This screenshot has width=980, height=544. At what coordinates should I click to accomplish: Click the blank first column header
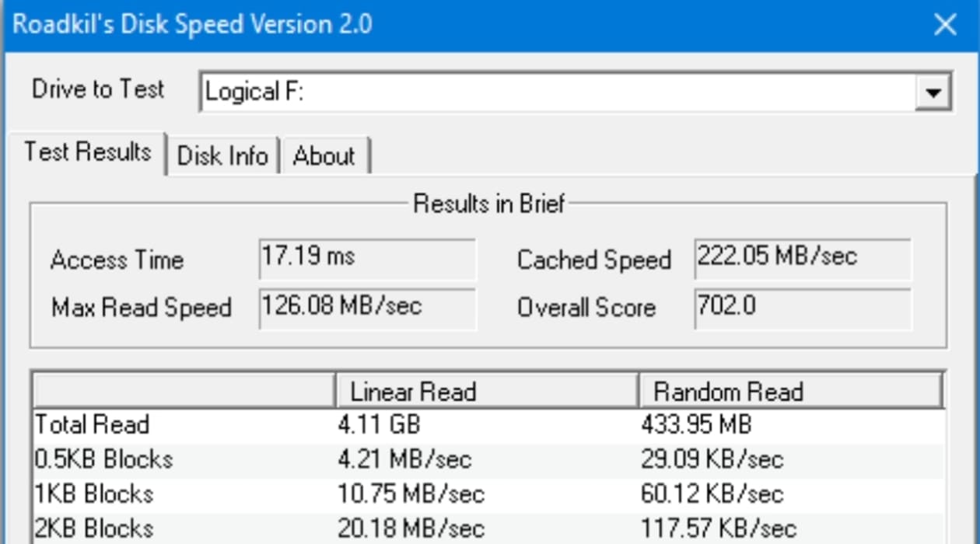(184, 391)
